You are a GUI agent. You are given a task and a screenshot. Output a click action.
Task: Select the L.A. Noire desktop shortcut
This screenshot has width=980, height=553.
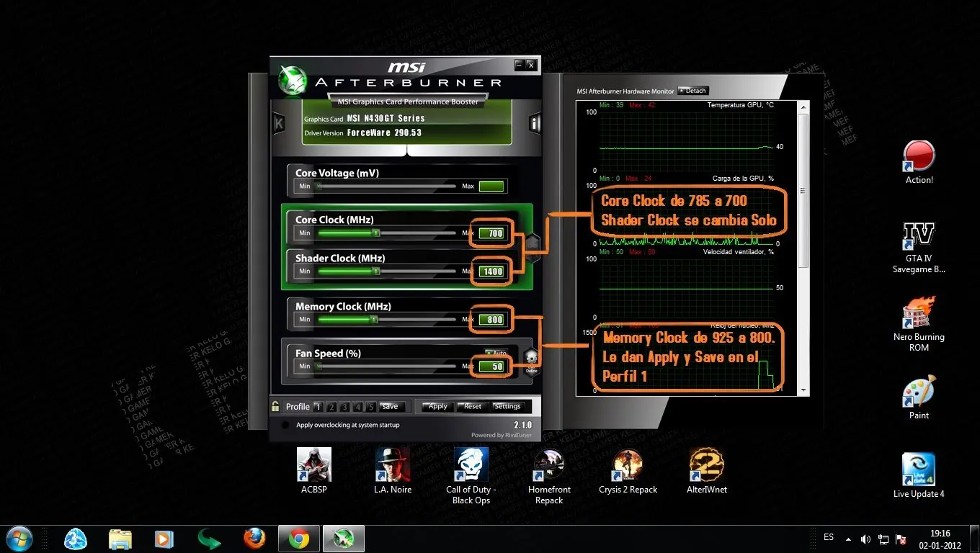click(393, 471)
